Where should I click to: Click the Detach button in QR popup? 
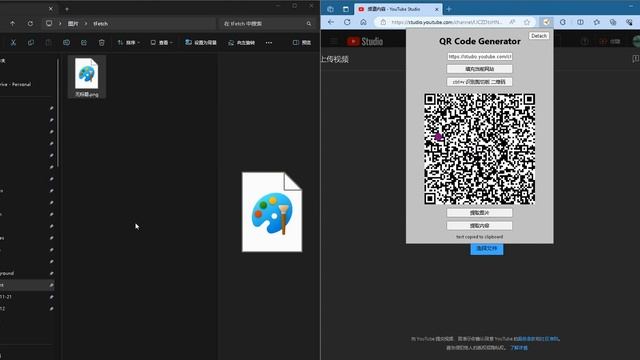click(x=539, y=36)
